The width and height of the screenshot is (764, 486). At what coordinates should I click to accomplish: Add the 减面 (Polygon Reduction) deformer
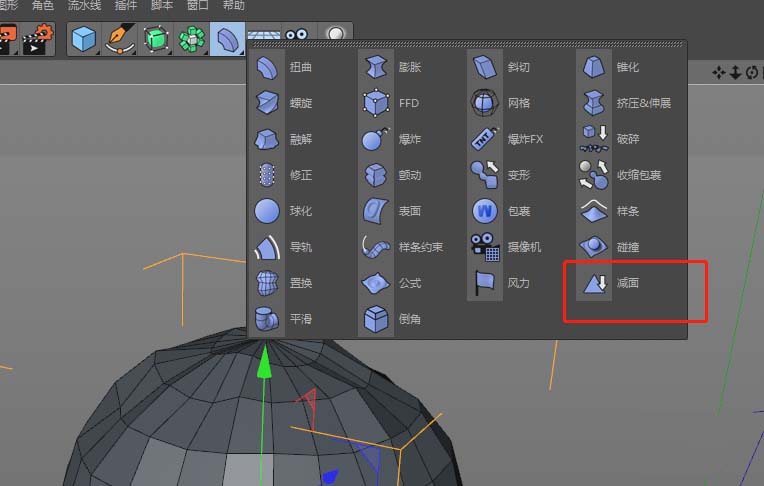click(x=610, y=283)
